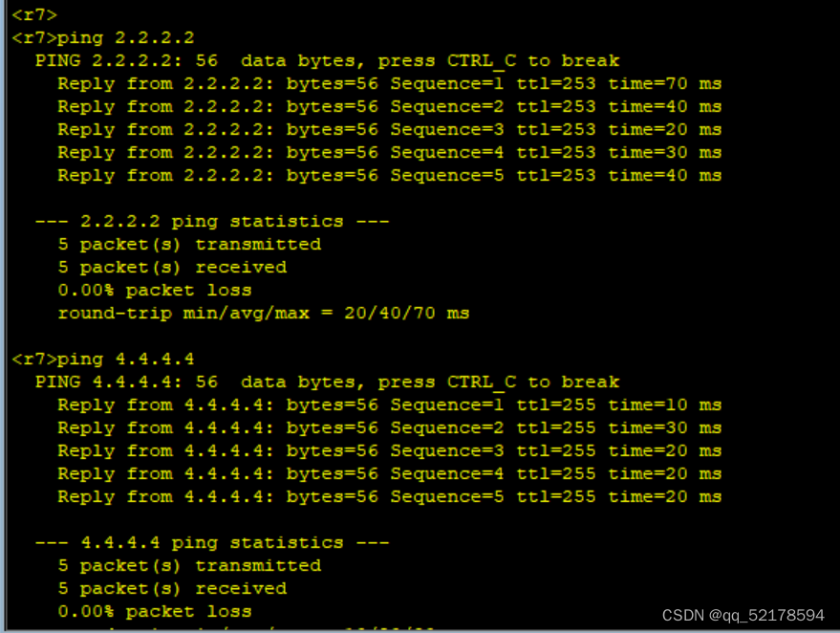The width and height of the screenshot is (840, 633).
Task: Click '5 packet(s) transmitted' under 4.4.4.4 statistics
Action: [x=189, y=566]
